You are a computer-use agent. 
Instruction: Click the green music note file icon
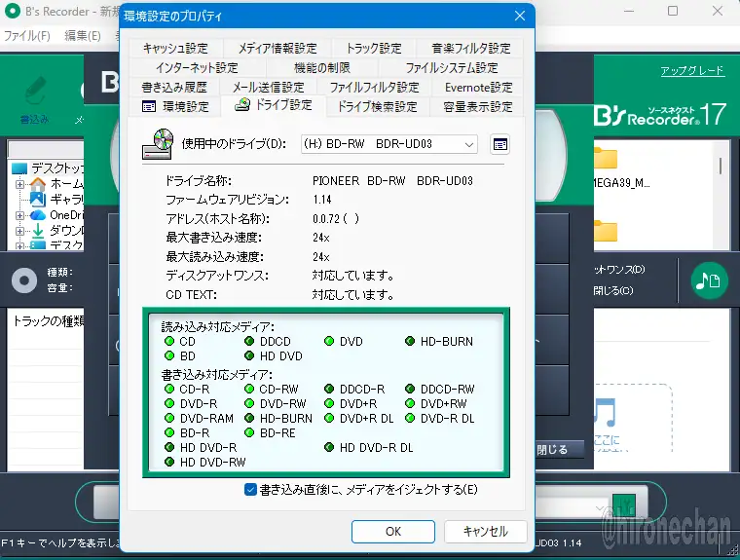(709, 281)
